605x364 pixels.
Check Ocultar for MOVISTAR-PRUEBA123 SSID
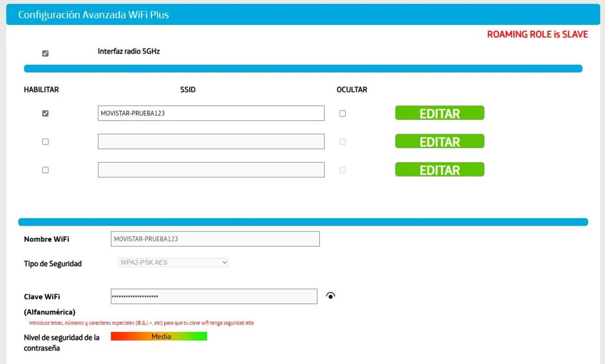point(342,113)
